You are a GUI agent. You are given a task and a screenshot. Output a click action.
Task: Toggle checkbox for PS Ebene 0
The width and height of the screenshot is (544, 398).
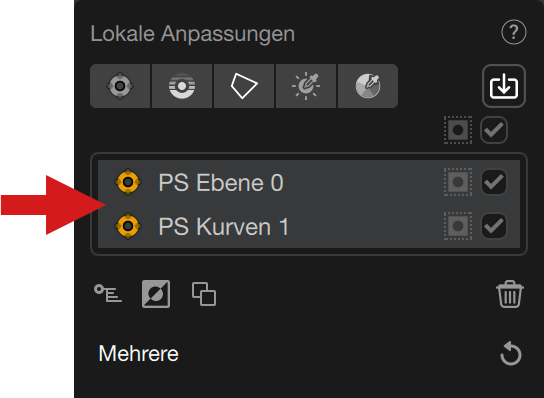[494, 182]
